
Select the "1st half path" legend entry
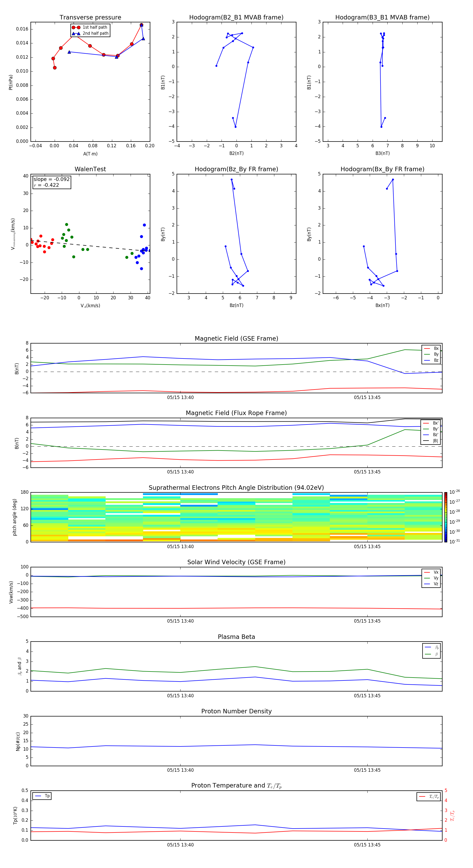click(90, 27)
